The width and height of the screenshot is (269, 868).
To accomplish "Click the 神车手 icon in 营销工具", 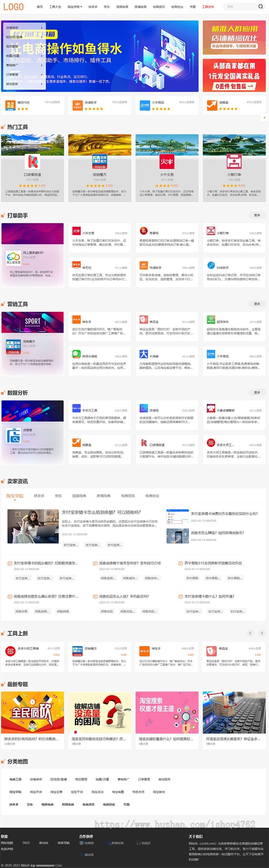I will (x=76, y=320).
